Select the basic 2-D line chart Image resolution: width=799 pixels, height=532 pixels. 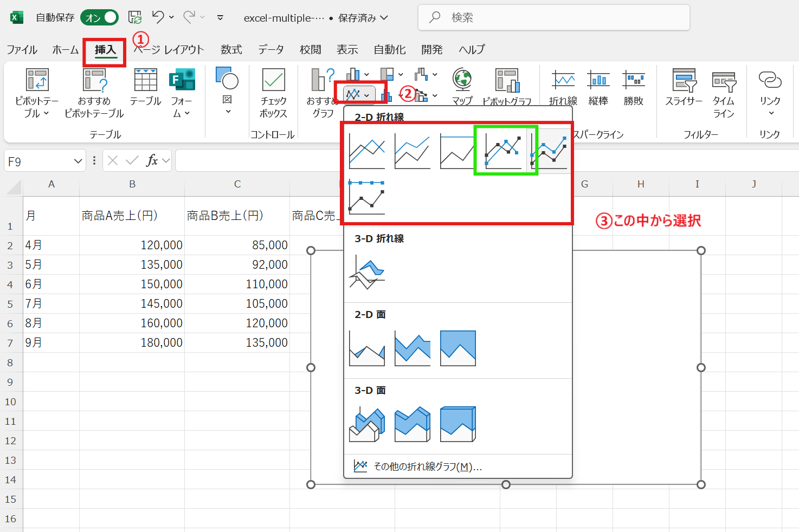coord(367,151)
